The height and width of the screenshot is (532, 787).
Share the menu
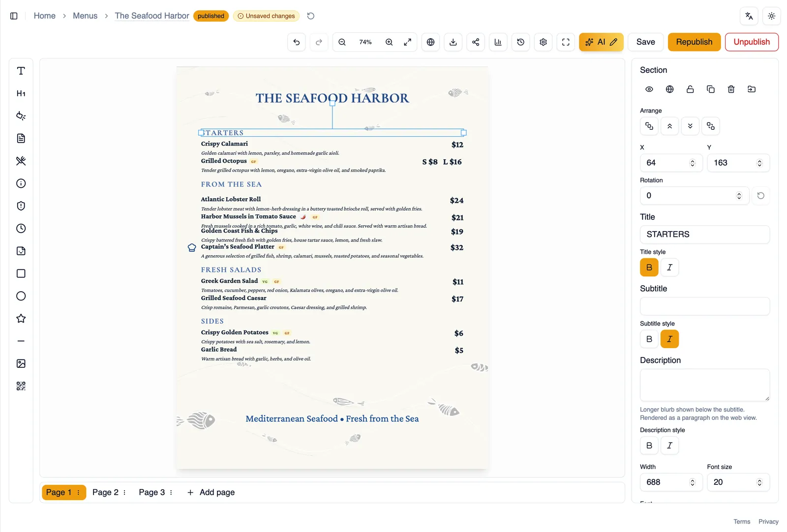[476, 42]
